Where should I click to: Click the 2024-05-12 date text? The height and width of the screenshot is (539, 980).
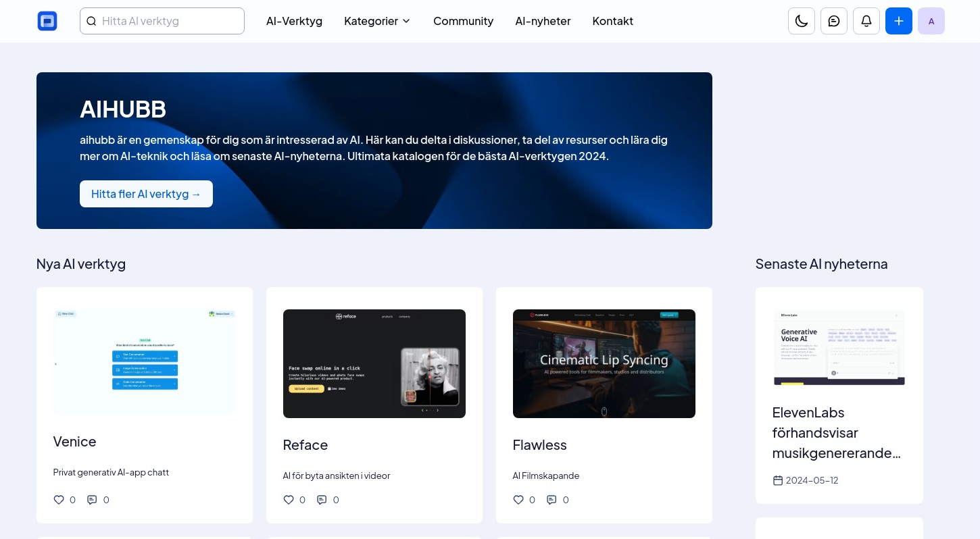812,480
